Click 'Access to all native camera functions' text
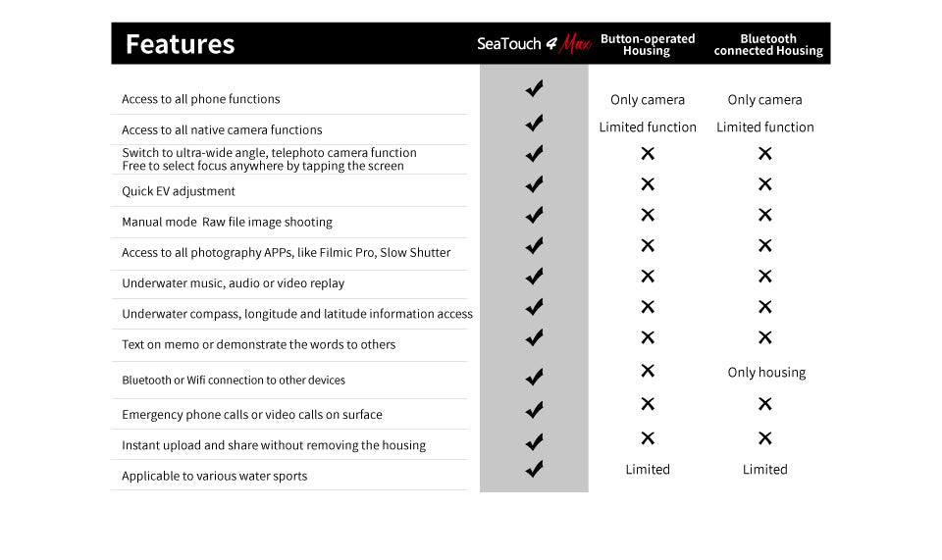Screen dimensions: 942x560 pos(222,129)
